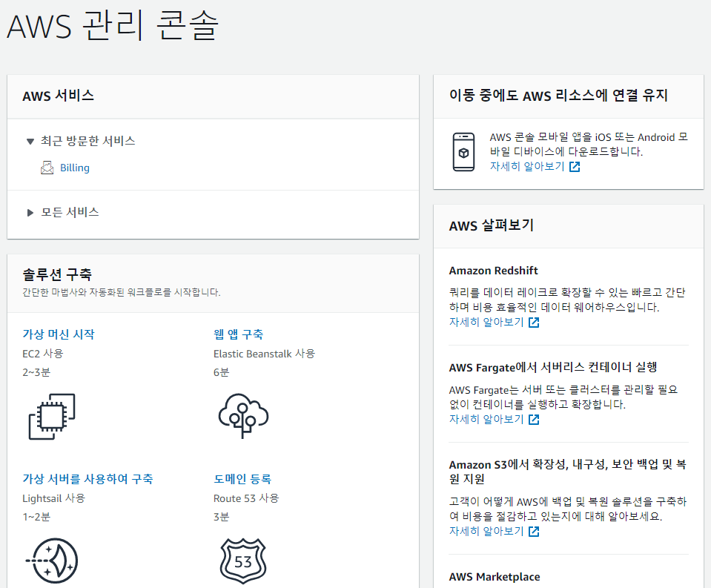This screenshot has width=711, height=588.
Task: Open 자세히 알아보기 under AWS Fargate
Action: (x=486, y=420)
